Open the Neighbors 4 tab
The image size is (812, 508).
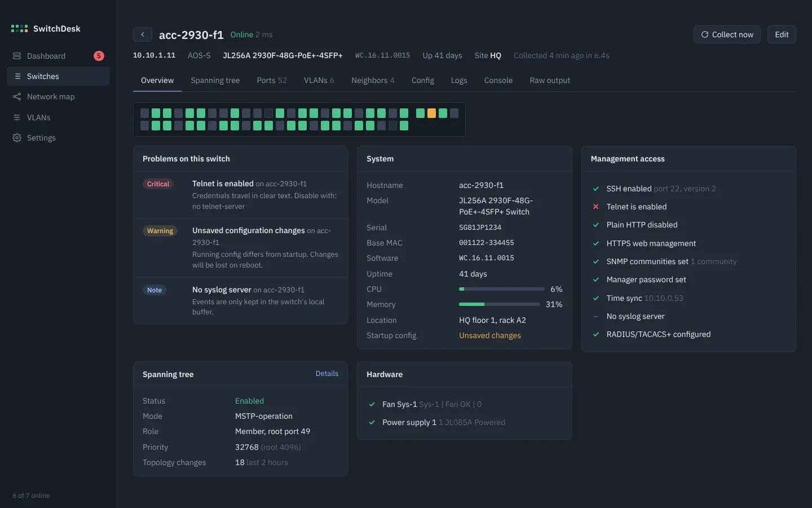pos(373,80)
